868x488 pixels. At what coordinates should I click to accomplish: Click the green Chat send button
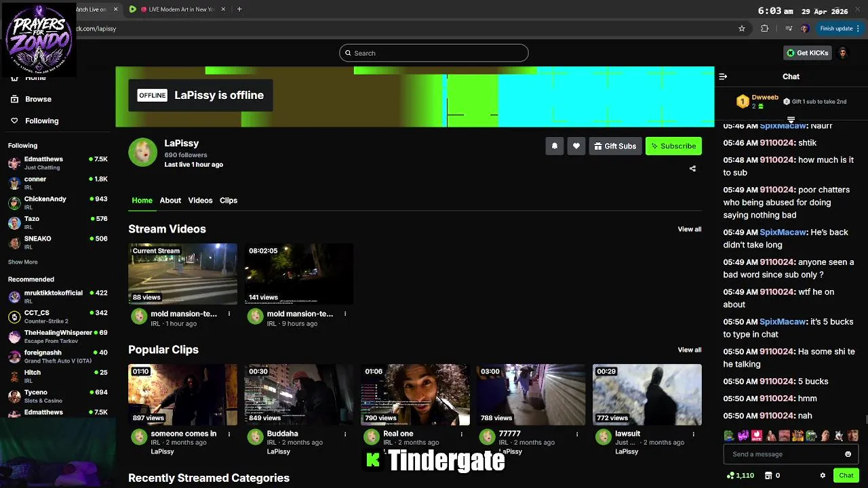coord(846,475)
